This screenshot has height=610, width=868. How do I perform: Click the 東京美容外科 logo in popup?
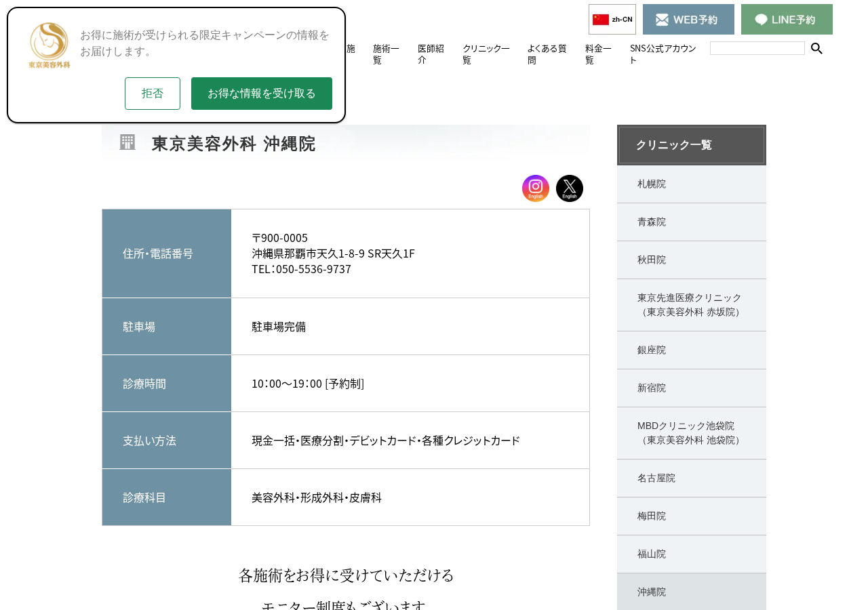pyautogui.click(x=50, y=45)
